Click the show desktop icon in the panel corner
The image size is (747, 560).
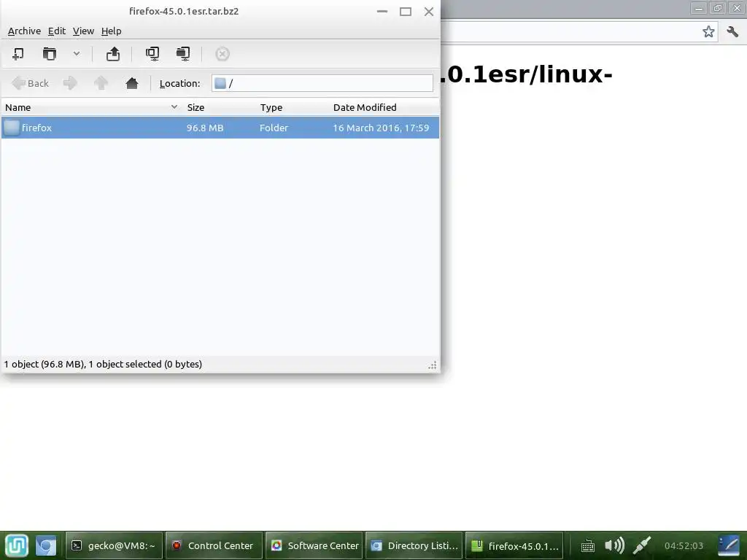pos(729,545)
